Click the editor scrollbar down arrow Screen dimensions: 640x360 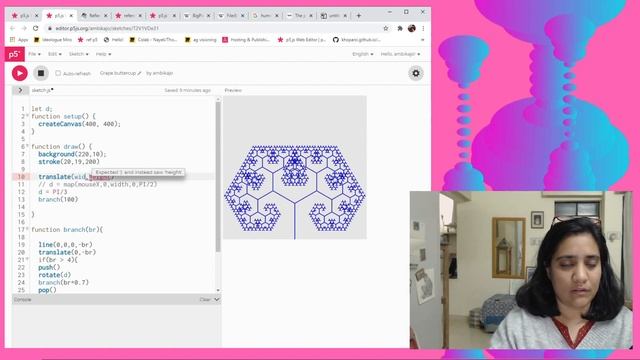[218, 290]
